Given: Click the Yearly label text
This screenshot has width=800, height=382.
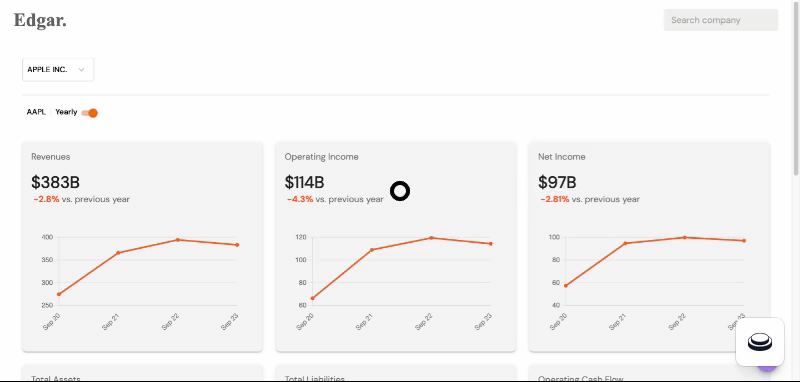Looking at the screenshot, I should (66, 112).
